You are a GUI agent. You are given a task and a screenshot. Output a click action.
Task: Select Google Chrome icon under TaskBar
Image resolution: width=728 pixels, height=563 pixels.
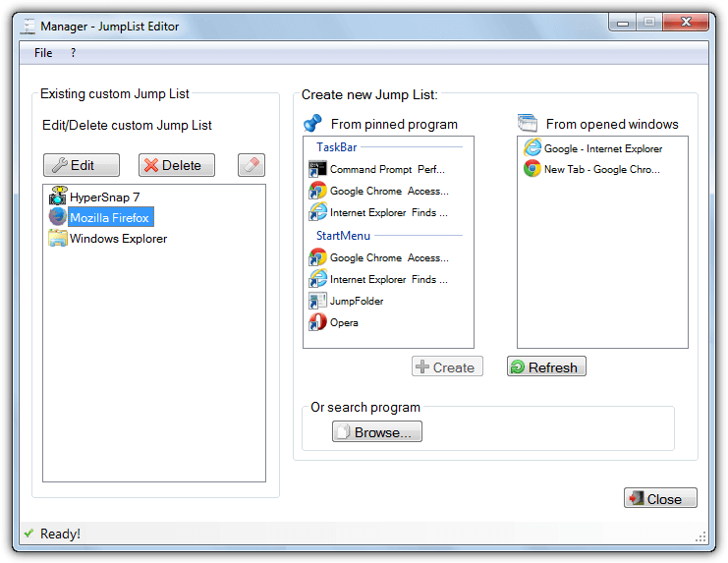pyautogui.click(x=317, y=191)
